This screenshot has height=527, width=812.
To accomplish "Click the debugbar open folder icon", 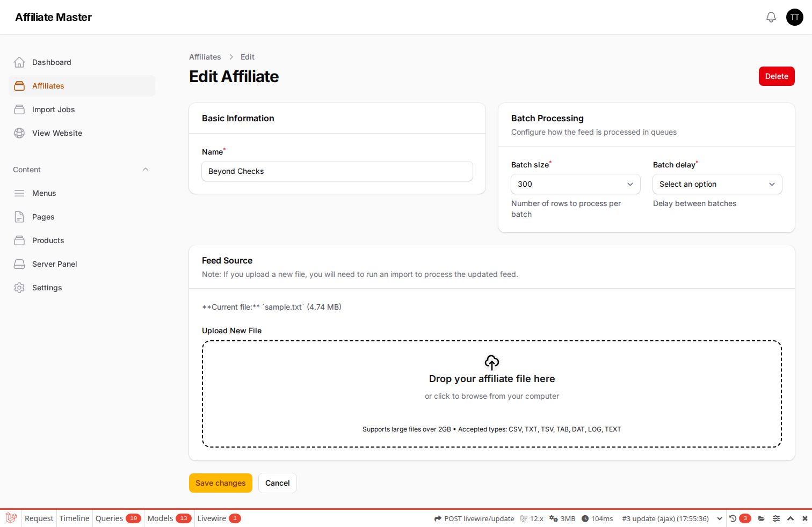I will click(761, 518).
